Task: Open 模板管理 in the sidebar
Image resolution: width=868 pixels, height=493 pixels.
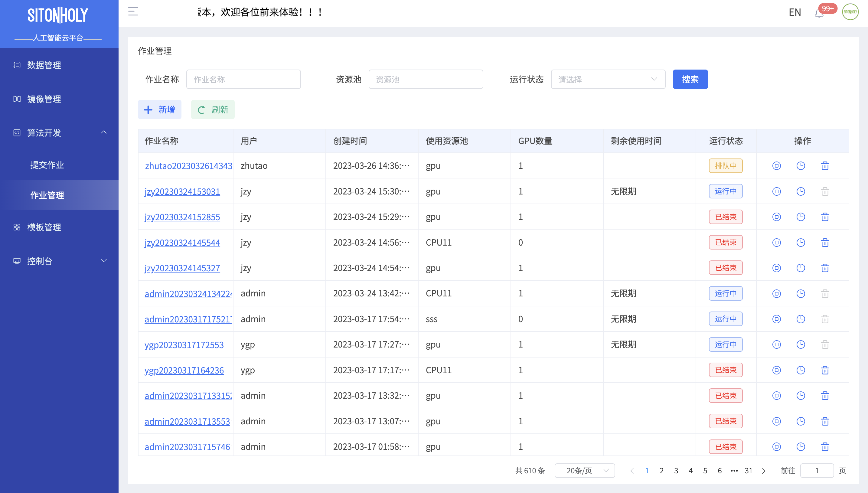Action: (x=59, y=227)
